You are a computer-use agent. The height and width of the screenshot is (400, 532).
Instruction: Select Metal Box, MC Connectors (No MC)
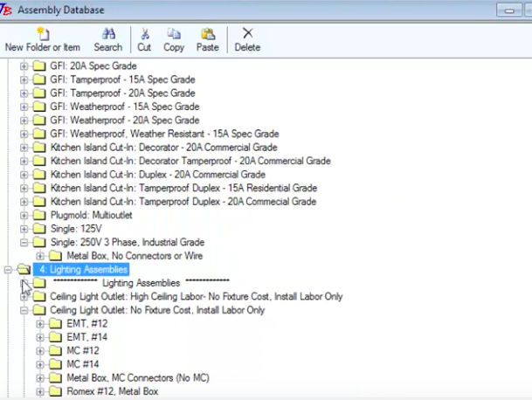coord(138,378)
